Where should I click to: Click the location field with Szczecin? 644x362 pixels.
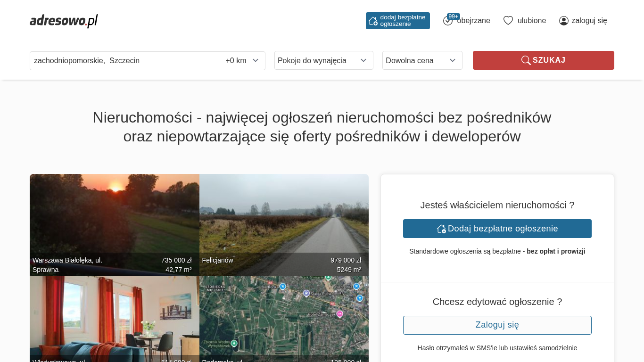pos(123,60)
